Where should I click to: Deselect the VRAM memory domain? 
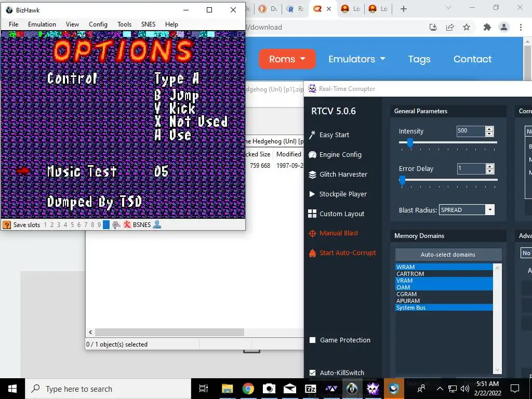pos(444,281)
